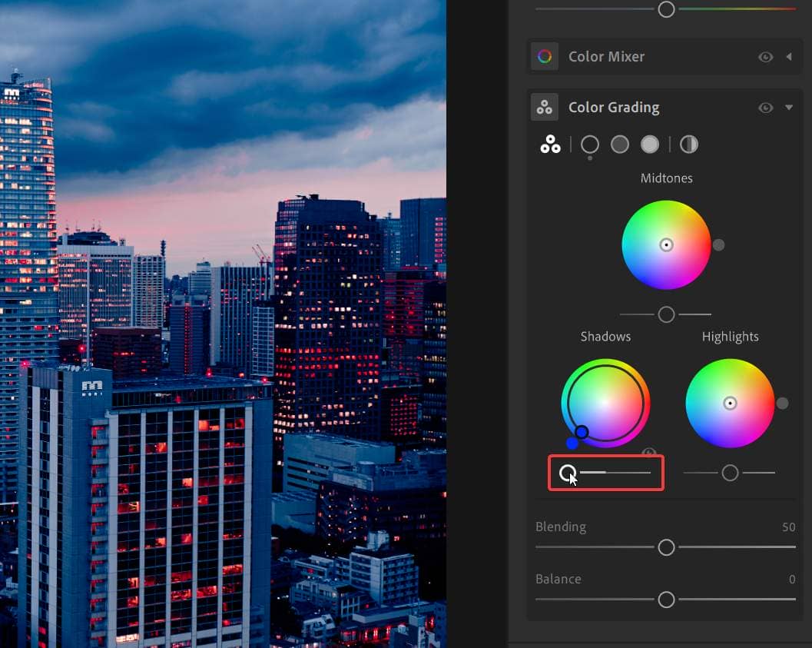This screenshot has height=648, width=812.
Task: Click the slider handle above Color Mixer
Action: pyautogui.click(x=667, y=8)
